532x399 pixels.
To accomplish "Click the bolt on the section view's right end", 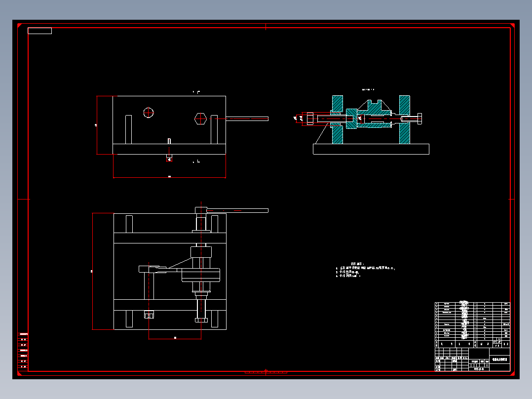I will [x=411, y=119].
